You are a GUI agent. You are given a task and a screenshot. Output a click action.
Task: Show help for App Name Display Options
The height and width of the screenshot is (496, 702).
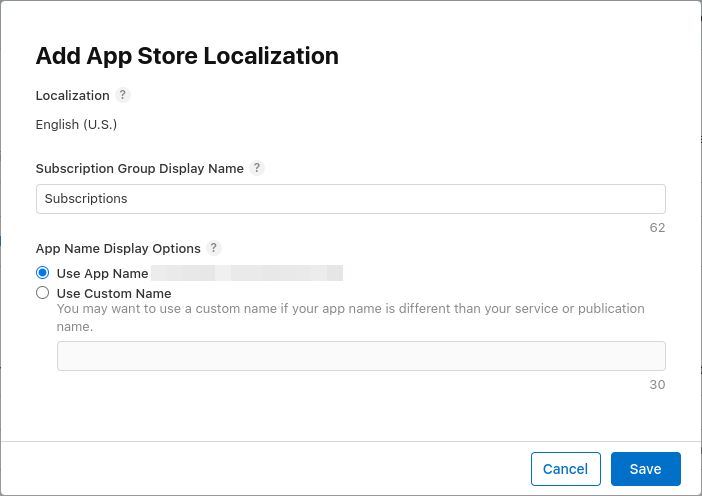[x=214, y=248]
